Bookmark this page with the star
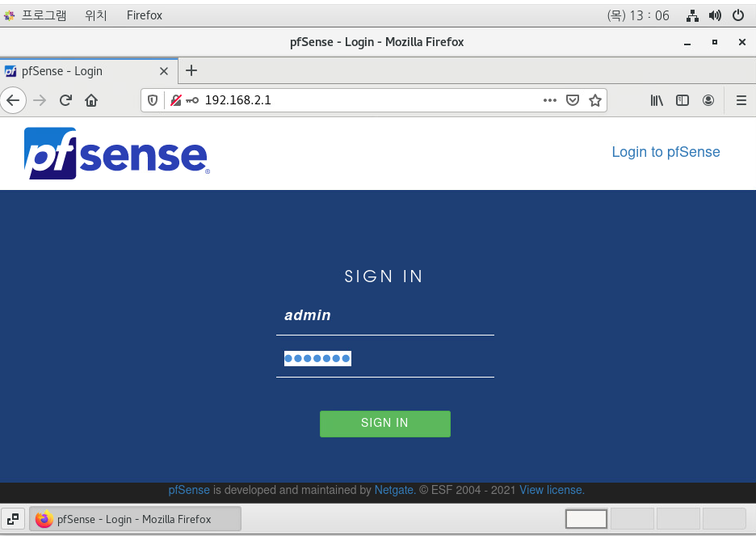This screenshot has height=536, width=756. 595,100
